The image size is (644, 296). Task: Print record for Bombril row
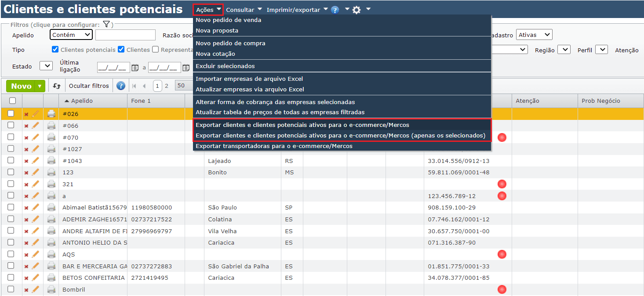51,290
